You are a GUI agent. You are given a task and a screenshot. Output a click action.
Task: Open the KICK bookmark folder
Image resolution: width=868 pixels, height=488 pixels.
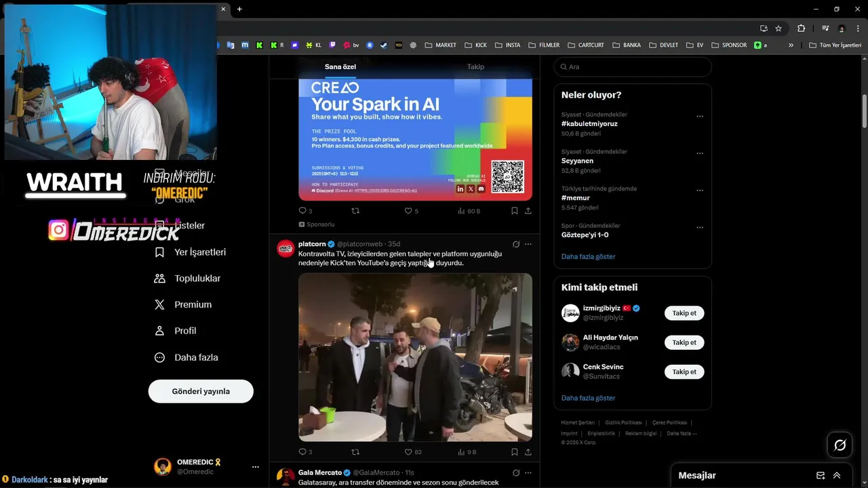tap(475, 45)
